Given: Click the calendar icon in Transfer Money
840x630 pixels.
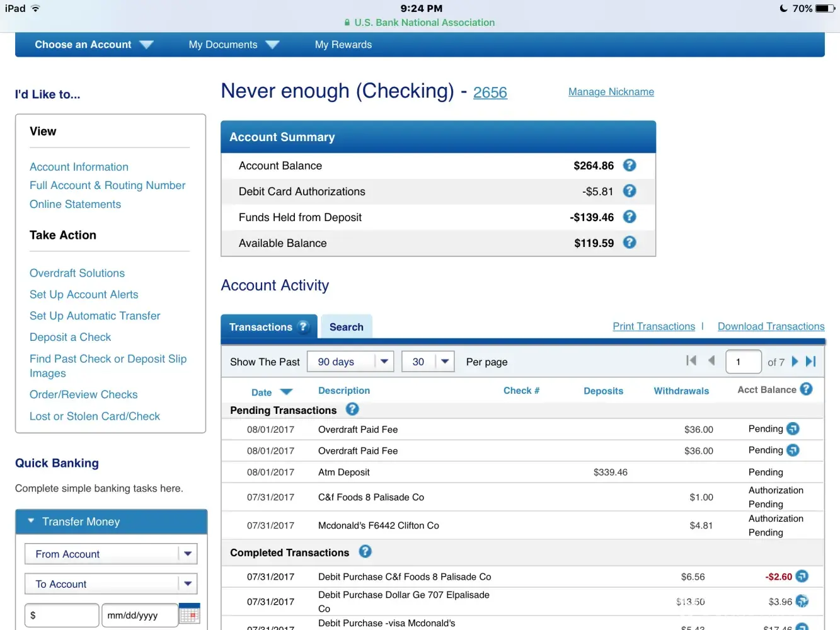Looking at the screenshot, I should (x=189, y=614).
